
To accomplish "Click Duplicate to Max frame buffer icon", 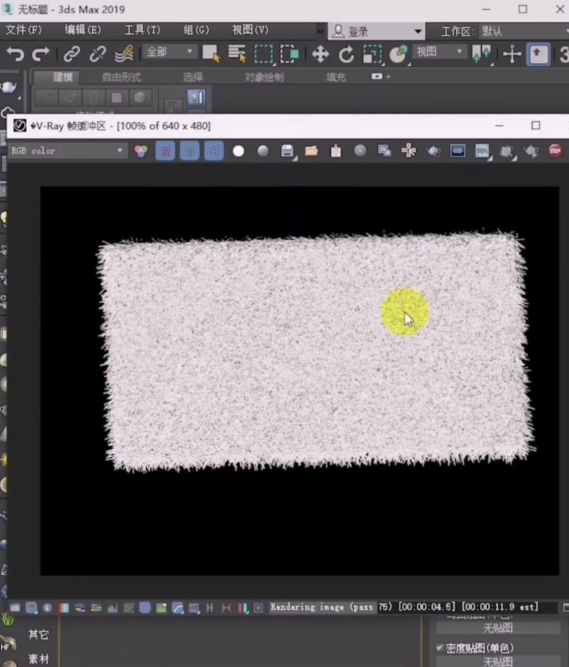I will 384,151.
